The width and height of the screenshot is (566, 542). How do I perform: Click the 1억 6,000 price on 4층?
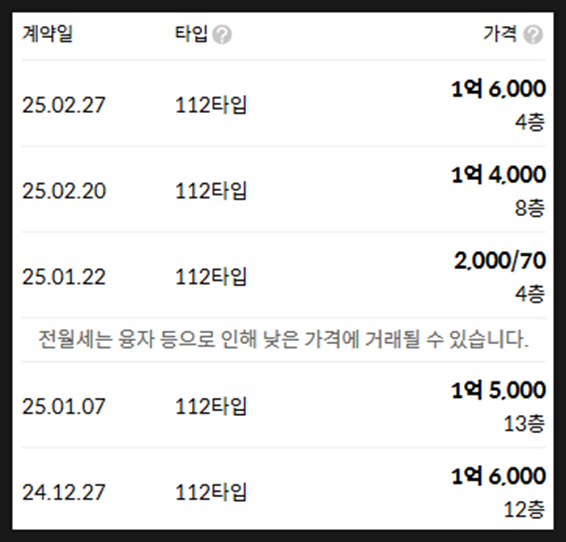(x=498, y=89)
